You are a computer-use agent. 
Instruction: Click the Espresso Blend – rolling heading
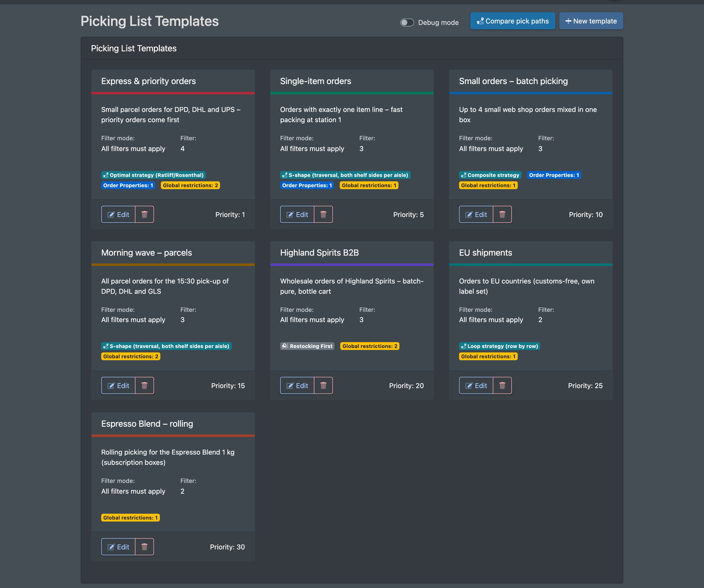pyautogui.click(x=147, y=424)
